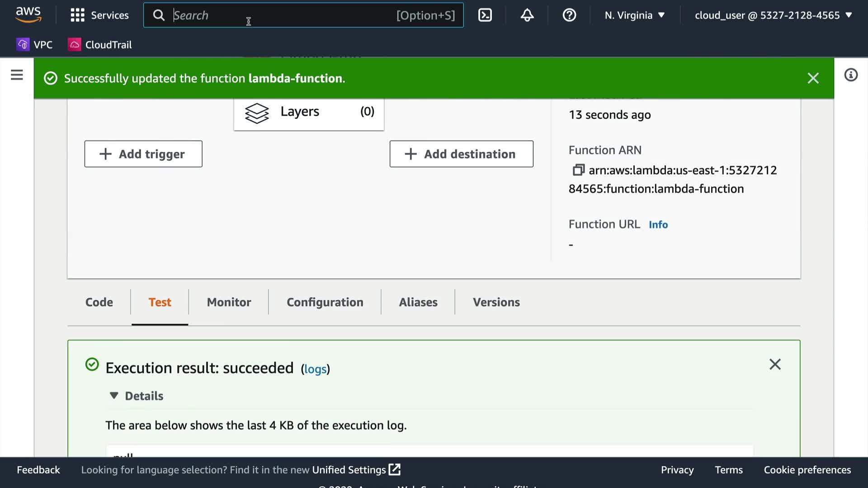The height and width of the screenshot is (488, 868).
Task: Open the notifications bell
Action: click(x=527, y=15)
